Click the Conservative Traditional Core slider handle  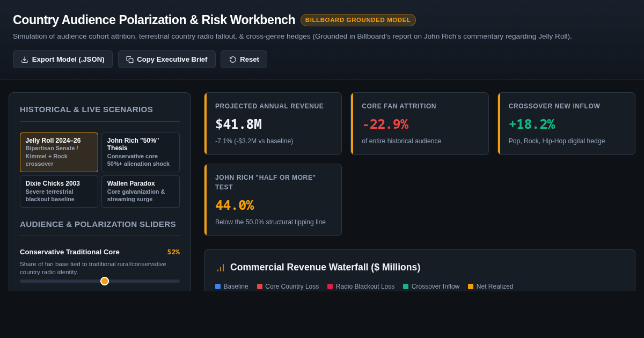pyautogui.click(x=105, y=281)
